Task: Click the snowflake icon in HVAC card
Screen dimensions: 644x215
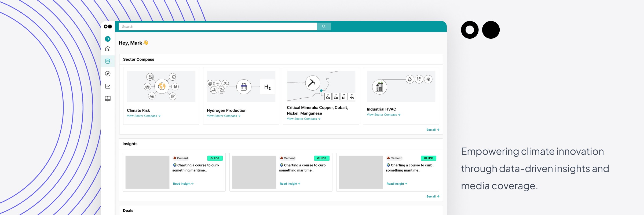Action: (428, 79)
